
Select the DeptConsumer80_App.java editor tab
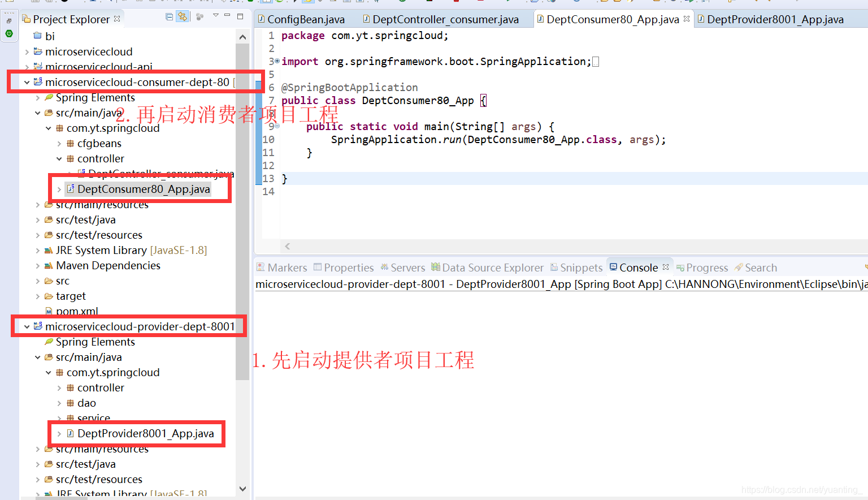click(613, 19)
